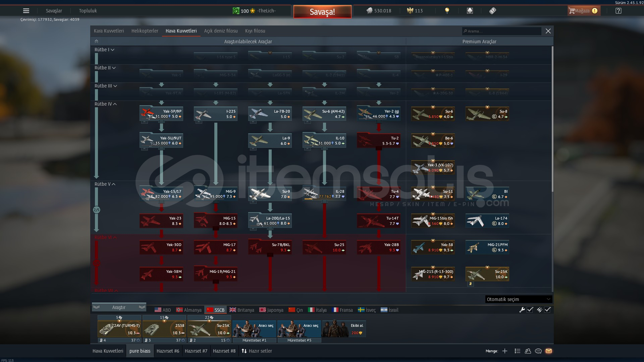Select 2S38 crew slot
This screenshot has height=362, width=644.
click(164, 329)
